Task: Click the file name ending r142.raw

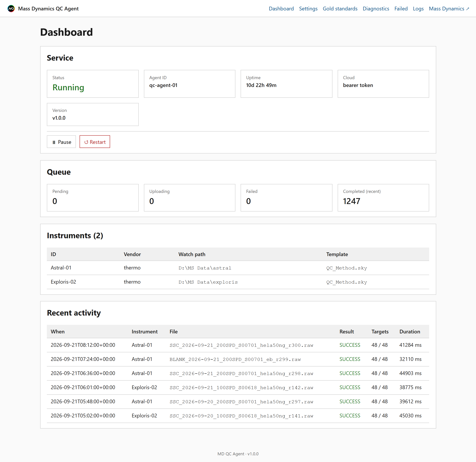Action: 241,387
